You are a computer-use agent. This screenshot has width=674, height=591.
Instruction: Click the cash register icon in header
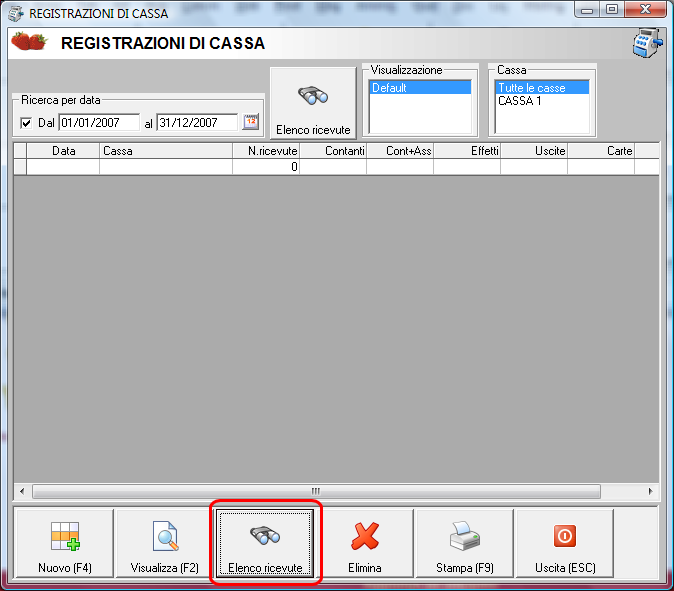point(647,43)
